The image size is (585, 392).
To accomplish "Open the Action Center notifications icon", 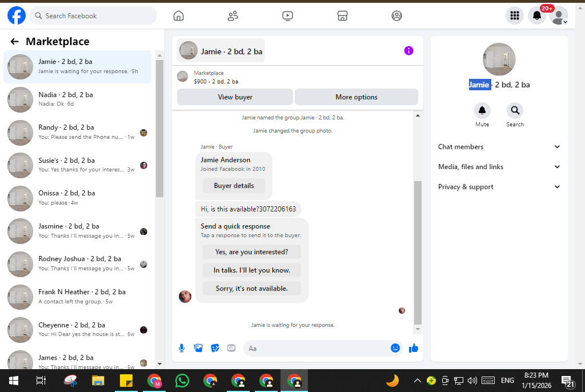I will (568, 381).
